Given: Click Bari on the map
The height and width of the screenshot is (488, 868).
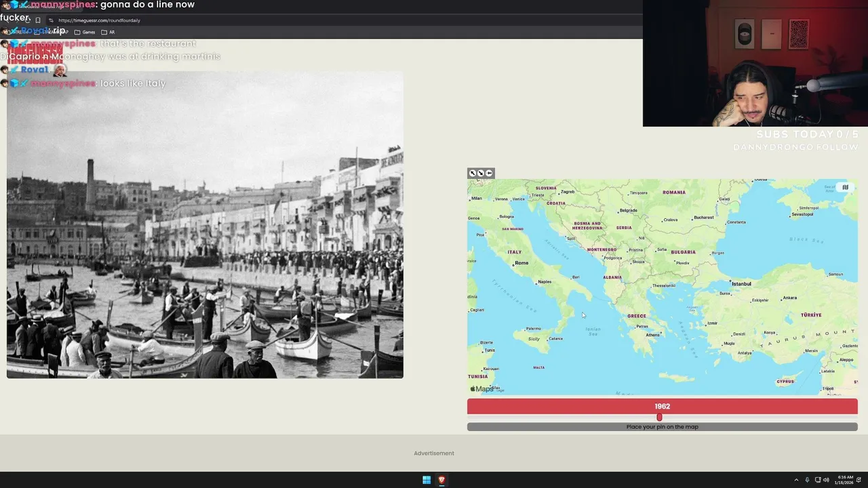Looking at the screenshot, I should pos(576,277).
